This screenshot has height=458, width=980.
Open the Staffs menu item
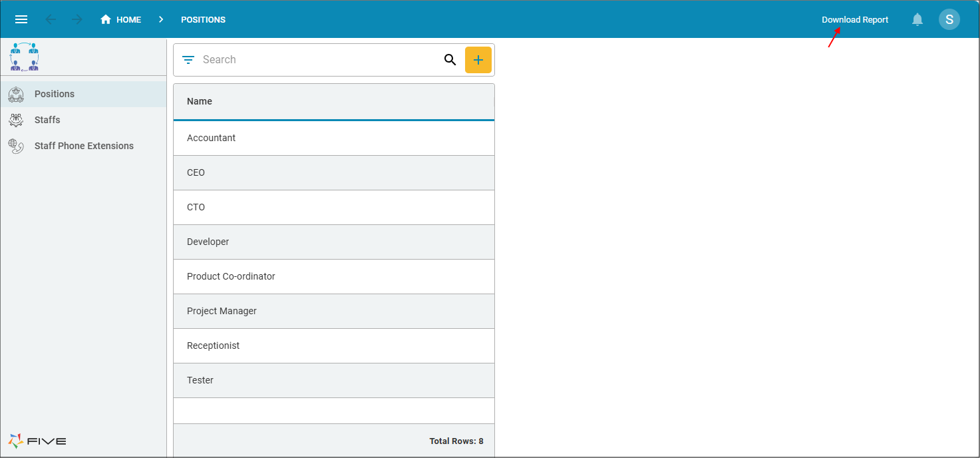point(47,120)
